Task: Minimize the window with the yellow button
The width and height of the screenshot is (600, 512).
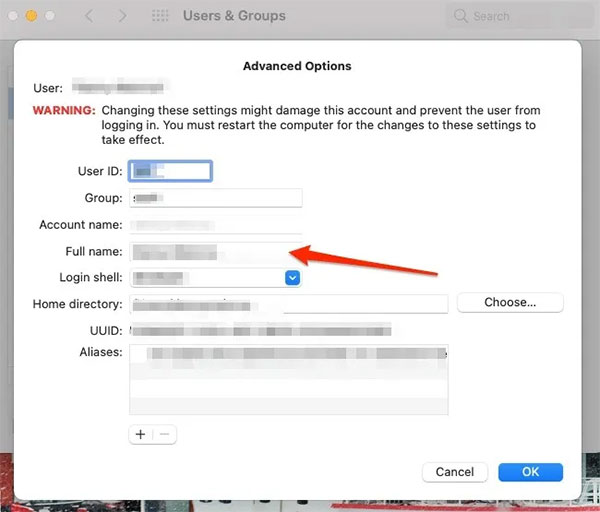Action: [31, 16]
